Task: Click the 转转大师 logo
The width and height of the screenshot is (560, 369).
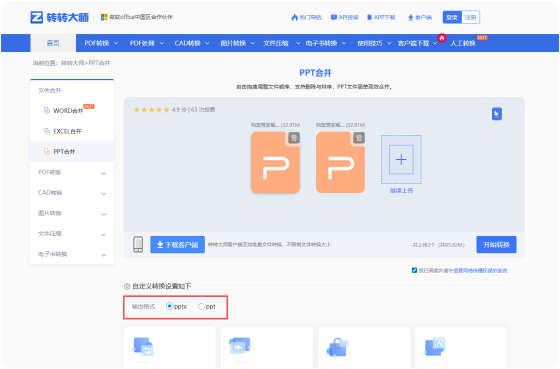Action: coord(59,17)
